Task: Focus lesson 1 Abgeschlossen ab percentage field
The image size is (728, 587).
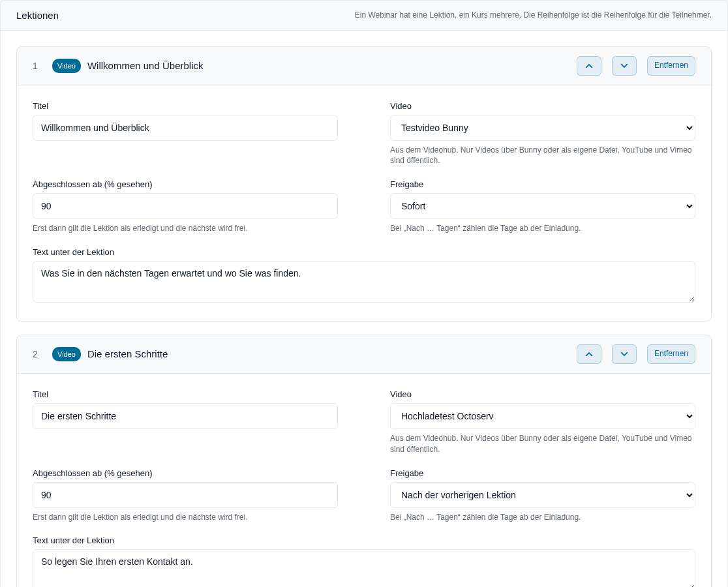Action: coord(185,206)
